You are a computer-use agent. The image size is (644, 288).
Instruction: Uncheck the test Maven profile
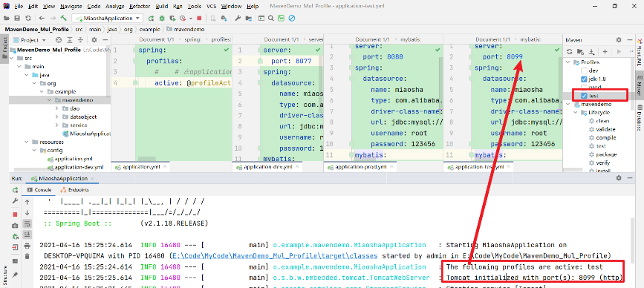(x=584, y=96)
